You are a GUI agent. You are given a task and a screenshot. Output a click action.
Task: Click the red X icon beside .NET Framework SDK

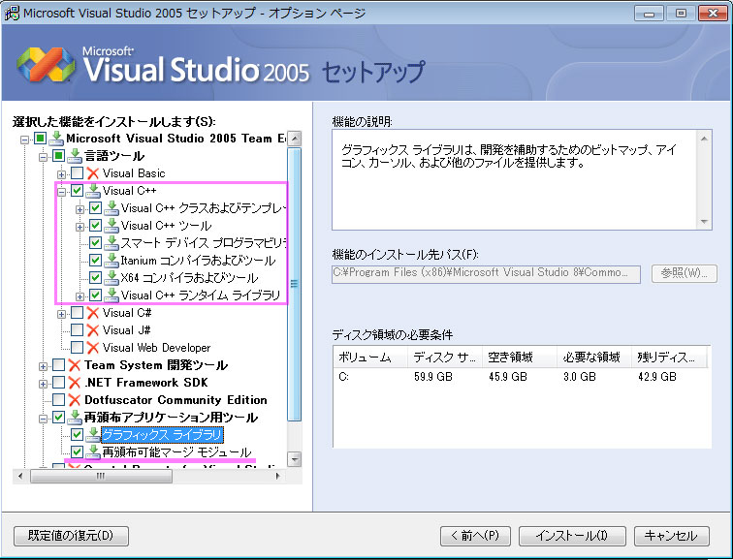click(75, 382)
